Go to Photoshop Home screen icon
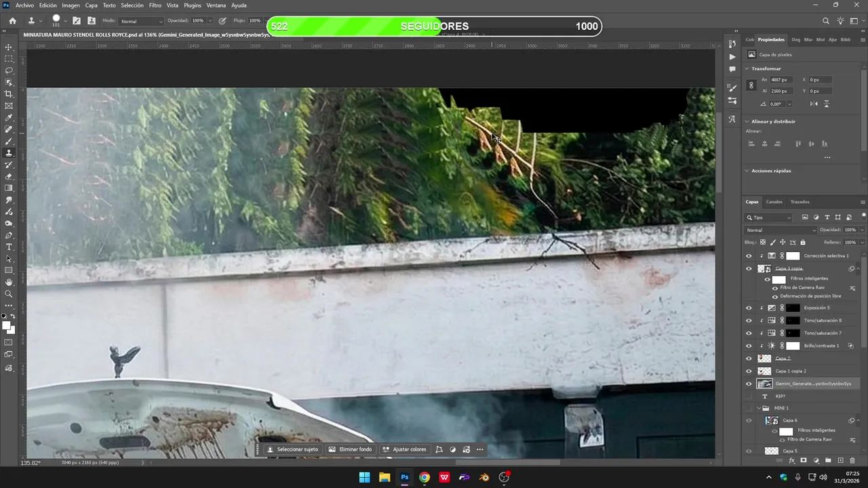This screenshot has height=488, width=868. (12, 21)
